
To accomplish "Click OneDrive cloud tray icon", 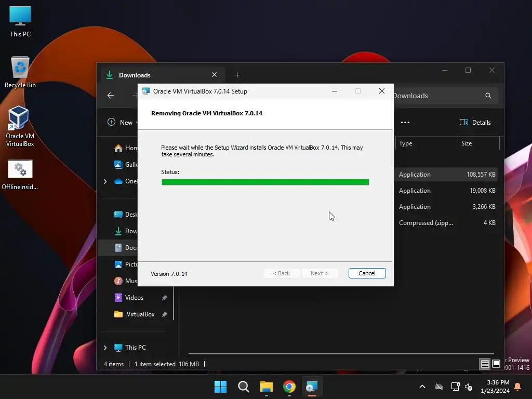I will [x=439, y=387].
